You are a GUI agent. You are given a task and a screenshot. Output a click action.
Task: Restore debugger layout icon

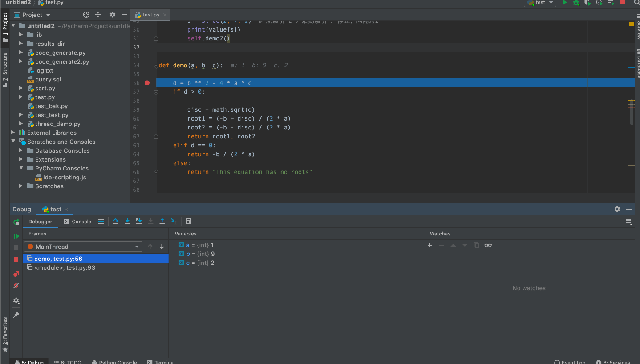[x=628, y=222]
